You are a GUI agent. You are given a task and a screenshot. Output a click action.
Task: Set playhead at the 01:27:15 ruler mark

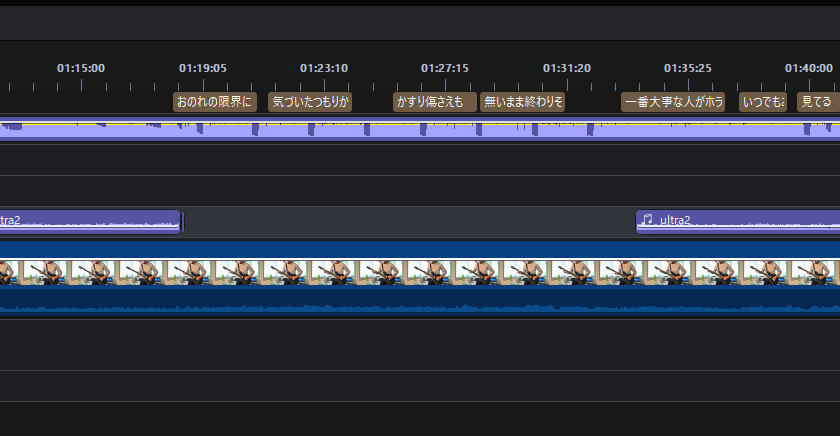pyautogui.click(x=445, y=69)
